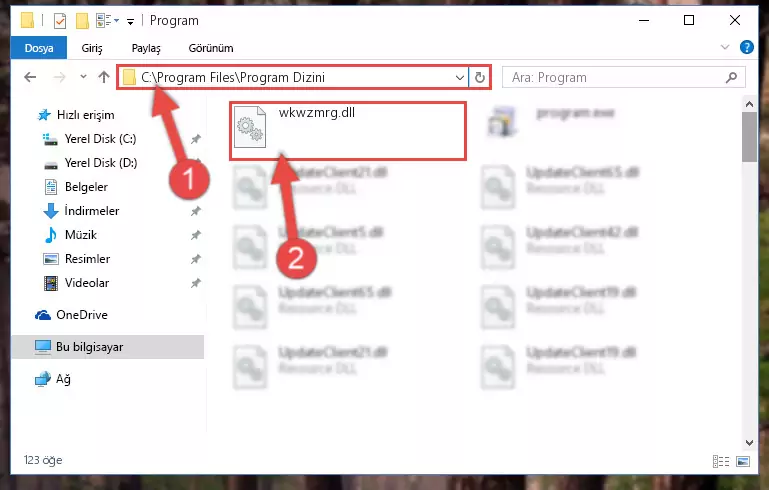Open the quick access toolbar customize dropdown
The width and height of the screenshot is (769, 490).
click(x=130, y=21)
